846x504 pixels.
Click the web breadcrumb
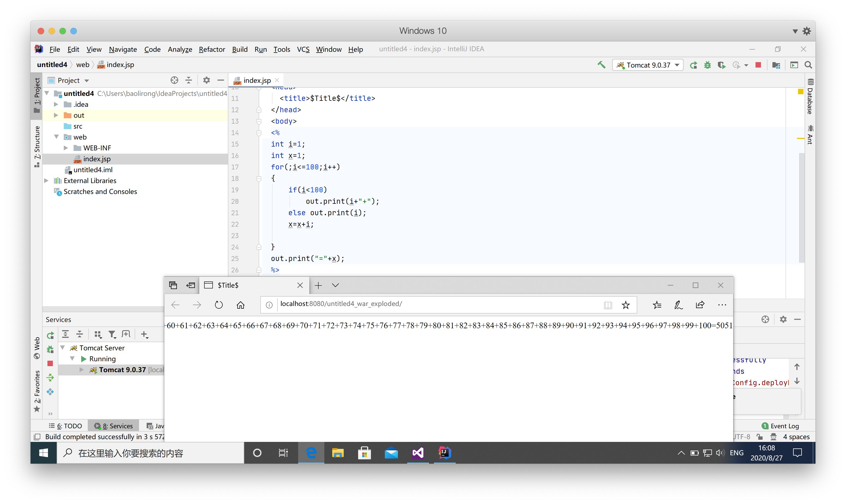click(83, 65)
